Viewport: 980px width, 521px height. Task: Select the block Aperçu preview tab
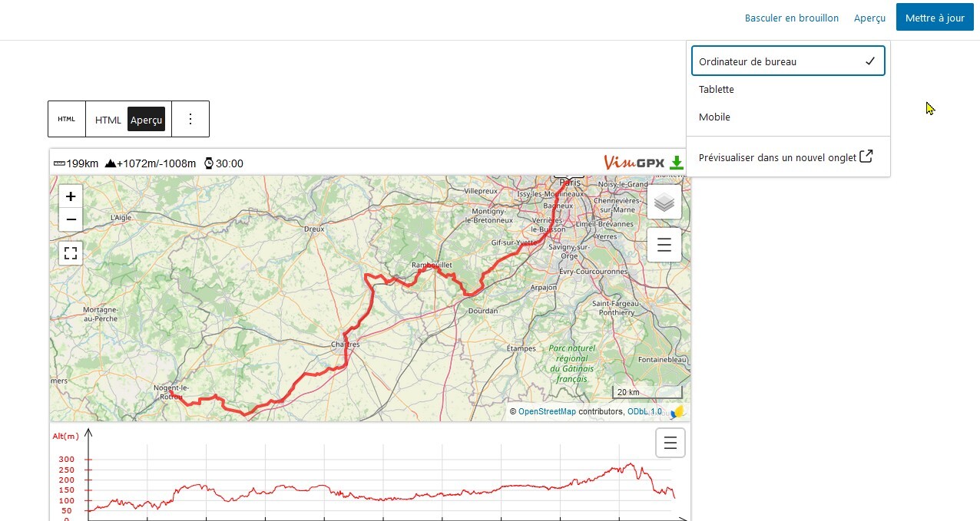pyautogui.click(x=146, y=120)
